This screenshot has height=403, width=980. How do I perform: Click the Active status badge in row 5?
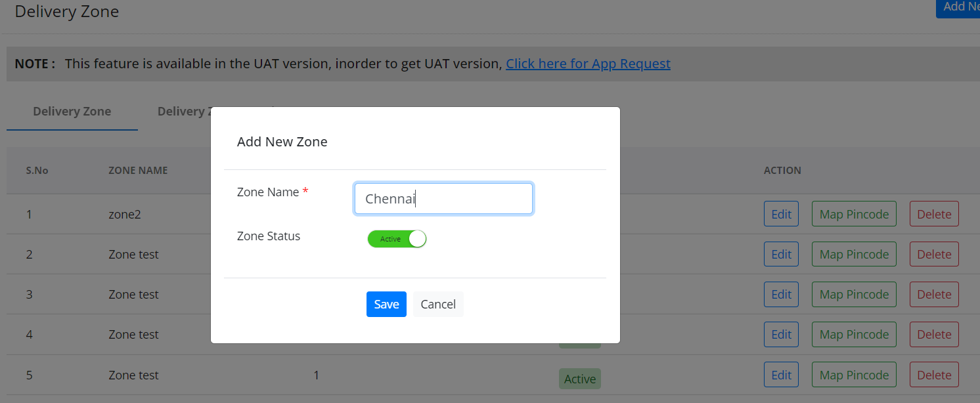point(579,379)
